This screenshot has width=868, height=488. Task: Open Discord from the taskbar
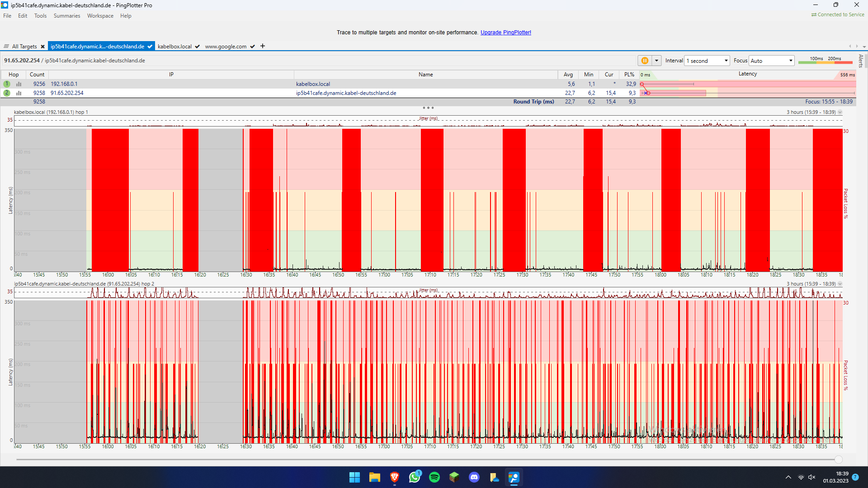pos(474,477)
